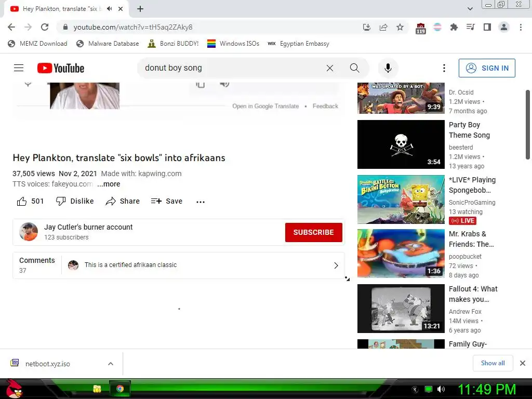Open the system tray volume icon
This screenshot has height=399, width=532.
click(x=441, y=389)
